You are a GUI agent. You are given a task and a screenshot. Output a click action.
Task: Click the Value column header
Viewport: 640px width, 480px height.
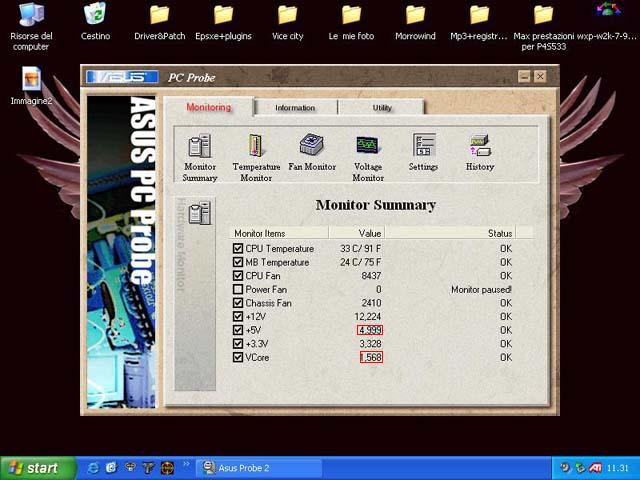[357, 233]
